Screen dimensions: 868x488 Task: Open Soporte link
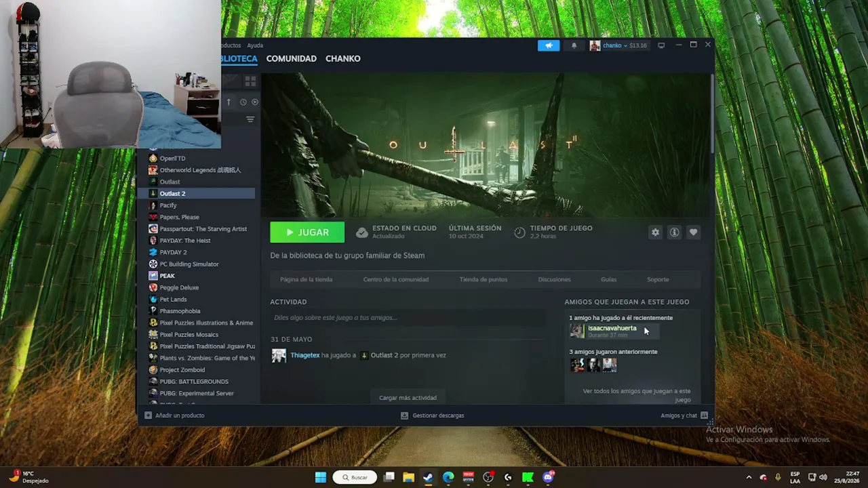pyautogui.click(x=658, y=279)
